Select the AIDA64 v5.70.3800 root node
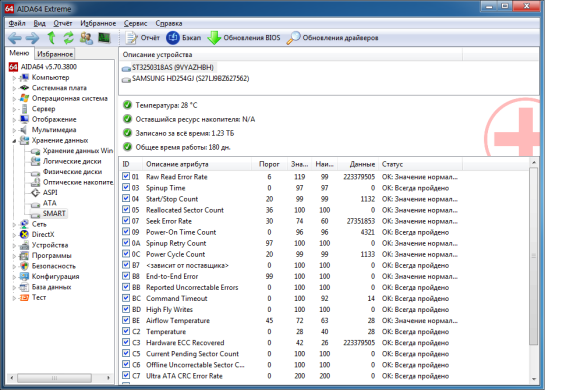Image resolution: width=587 pixels, height=390 pixels. pyautogui.click(x=49, y=67)
